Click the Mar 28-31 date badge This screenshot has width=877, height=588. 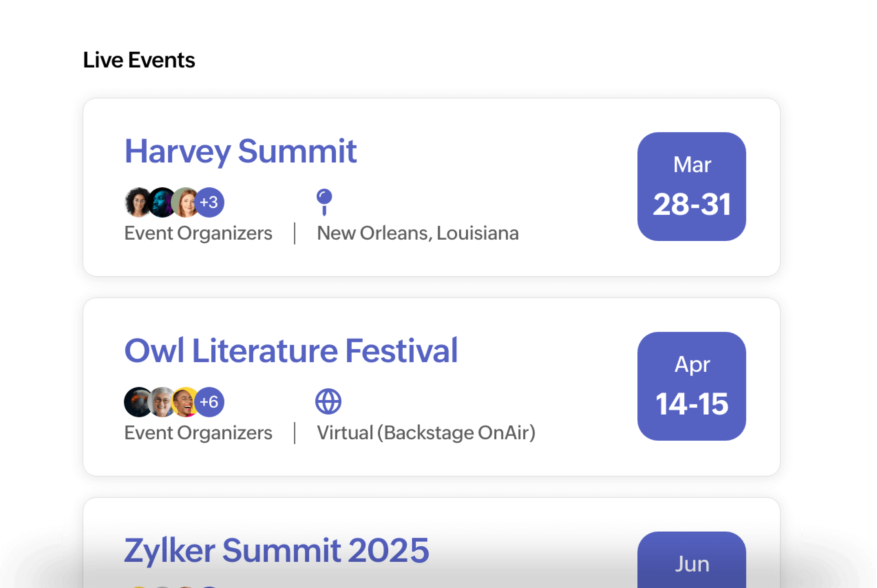[x=692, y=186]
